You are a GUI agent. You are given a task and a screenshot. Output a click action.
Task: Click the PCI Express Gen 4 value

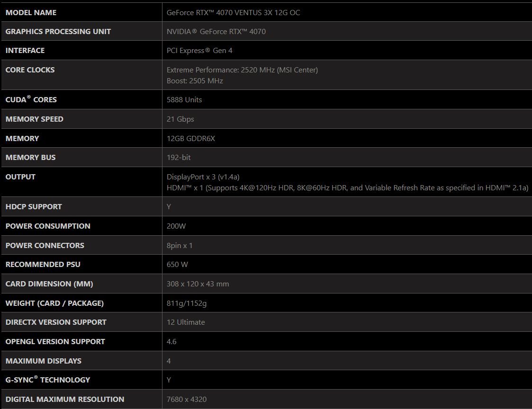pyautogui.click(x=199, y=51)
